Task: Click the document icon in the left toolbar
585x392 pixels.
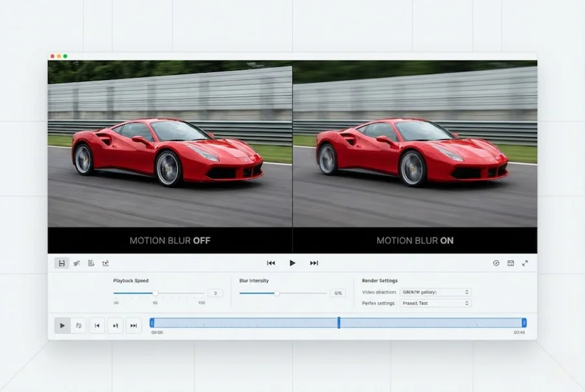Action: pyautogui.click(x=91, y=263)
